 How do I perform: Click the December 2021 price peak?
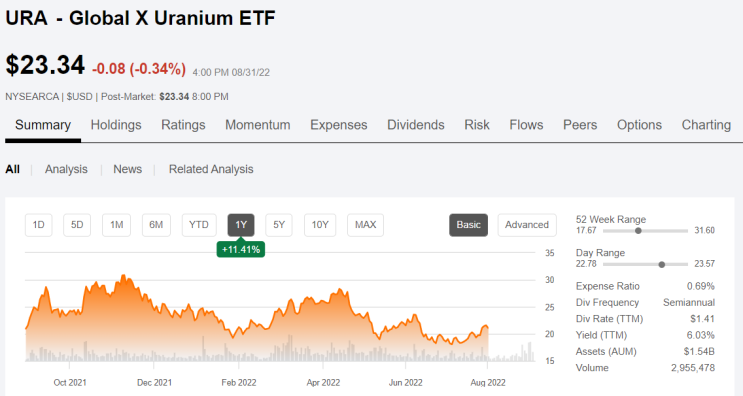(x=124, y=275)
